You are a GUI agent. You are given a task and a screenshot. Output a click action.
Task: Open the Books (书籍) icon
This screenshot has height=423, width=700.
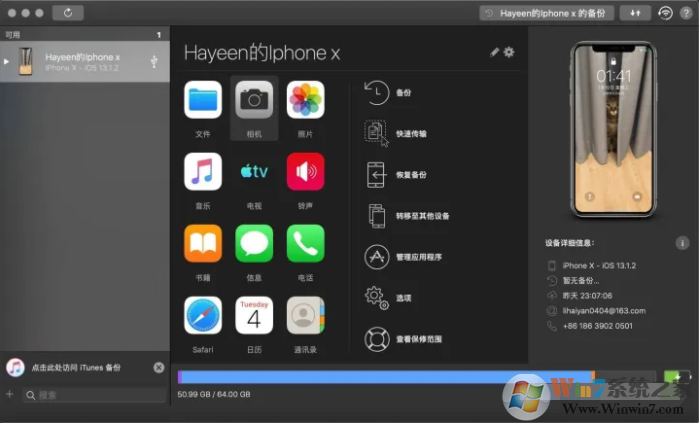203,243
